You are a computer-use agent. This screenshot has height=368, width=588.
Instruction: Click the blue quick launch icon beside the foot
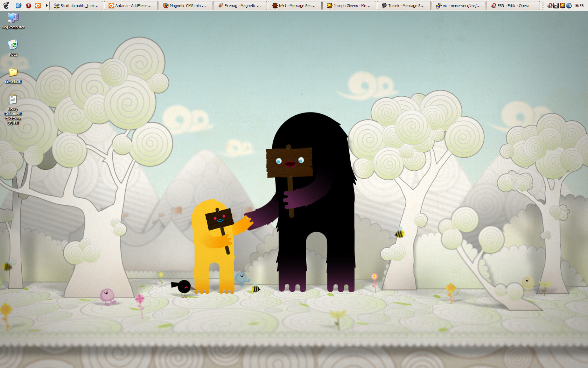[19, 5]
